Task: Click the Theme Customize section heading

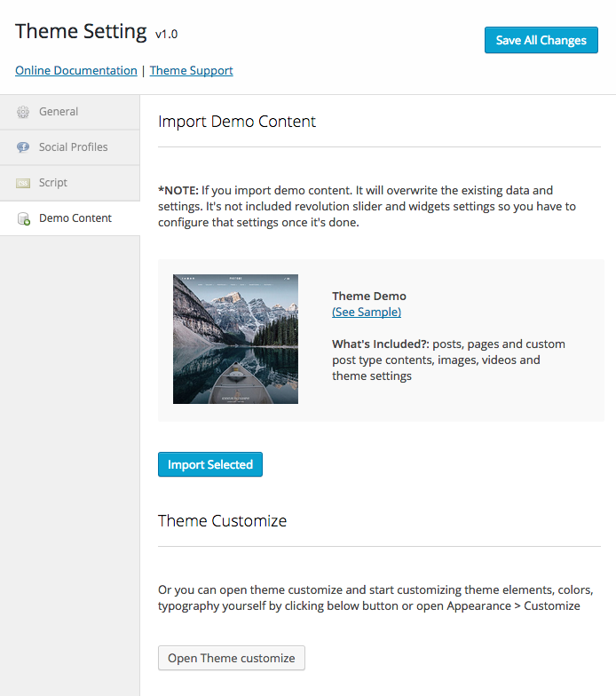Action: click(222, 521)
